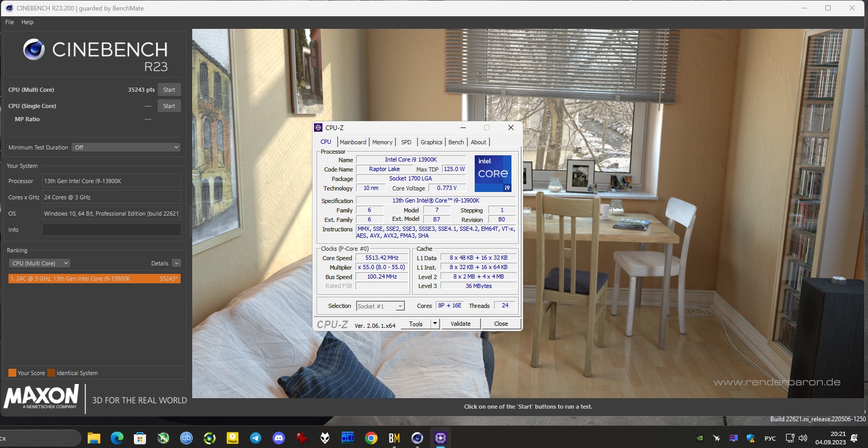
Task: Open qBittorrent from the taskbar
Action: click(x=186, y=438)
